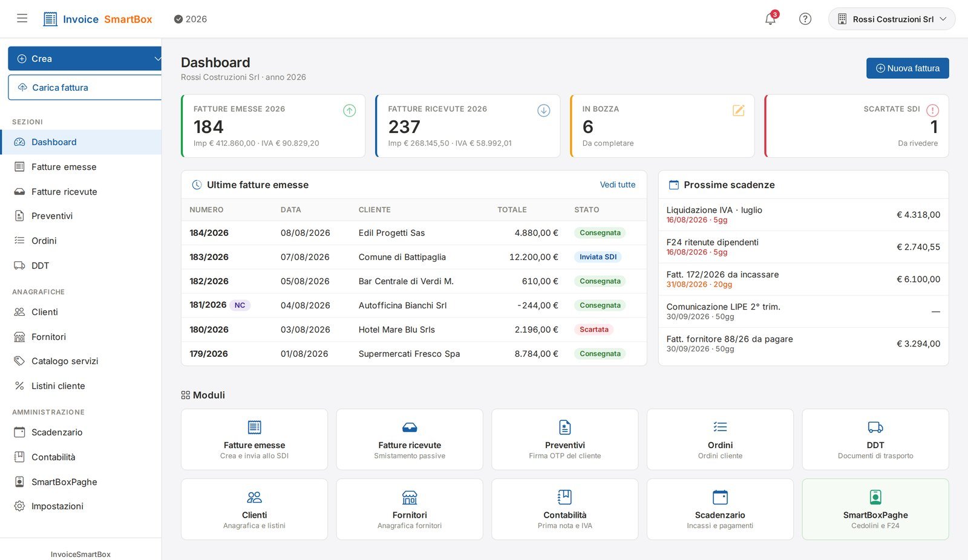
Task: Open the DDT truck module tile
Action: pos(875,439)
